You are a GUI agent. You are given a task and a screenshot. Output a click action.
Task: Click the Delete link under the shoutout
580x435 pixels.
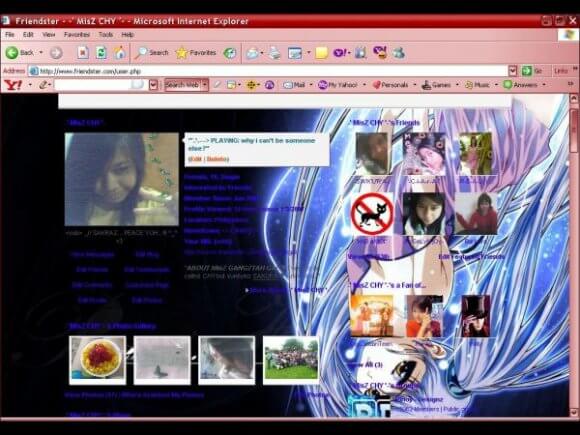[217, 159]
